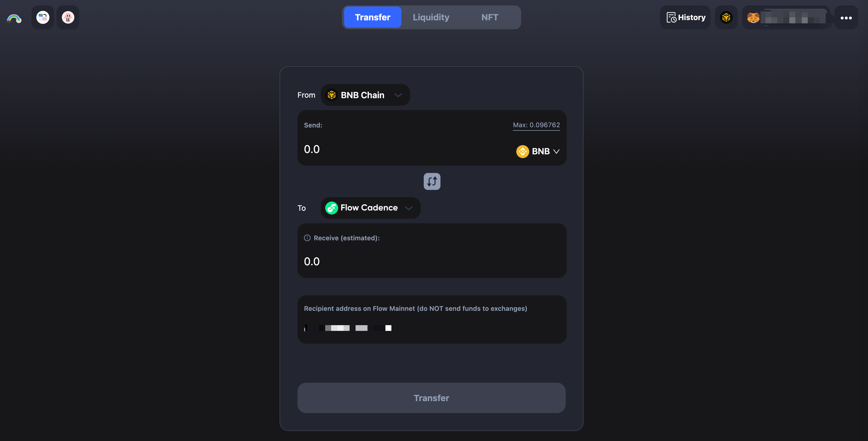Open transaction History
This screenshot has height=441, width=868.
tap(685, 18)
